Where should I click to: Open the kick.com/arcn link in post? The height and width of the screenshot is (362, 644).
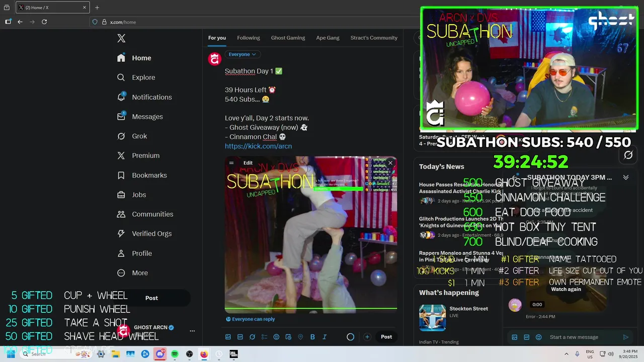pos(258,146)
